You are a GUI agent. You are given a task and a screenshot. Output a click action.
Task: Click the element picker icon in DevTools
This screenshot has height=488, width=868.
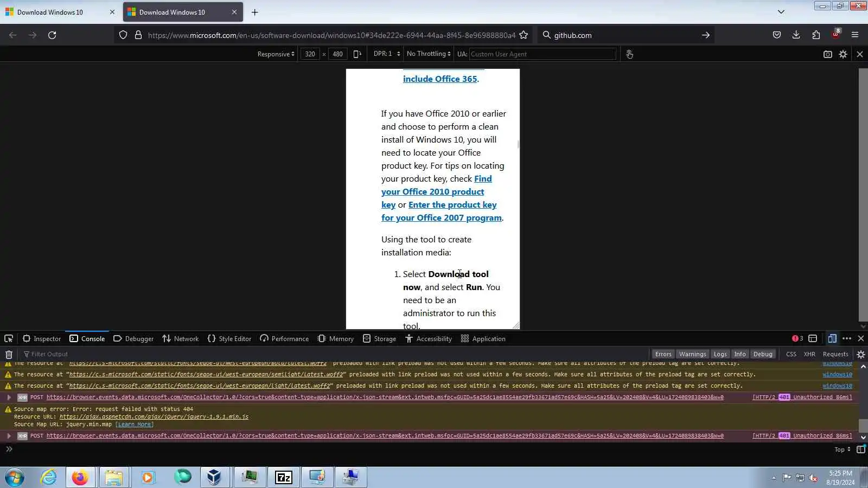[9, 338]
